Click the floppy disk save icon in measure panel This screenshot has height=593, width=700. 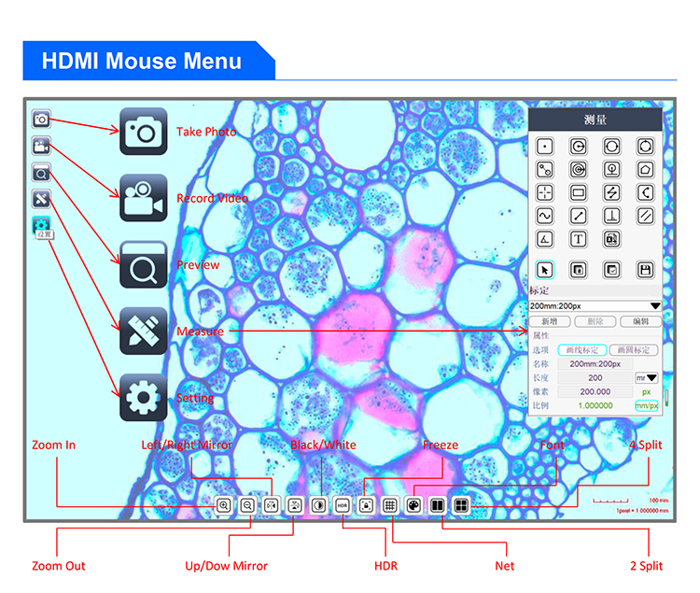645,270
